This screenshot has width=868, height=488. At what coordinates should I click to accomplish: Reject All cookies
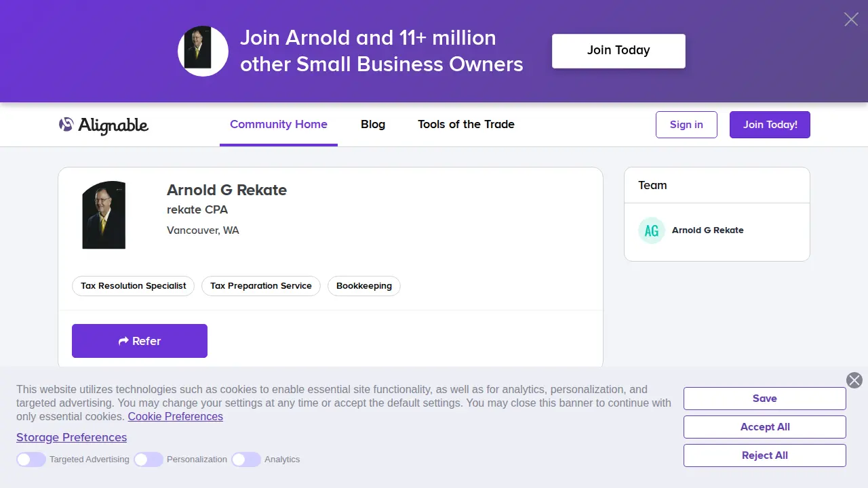click(x=765, y=455)
